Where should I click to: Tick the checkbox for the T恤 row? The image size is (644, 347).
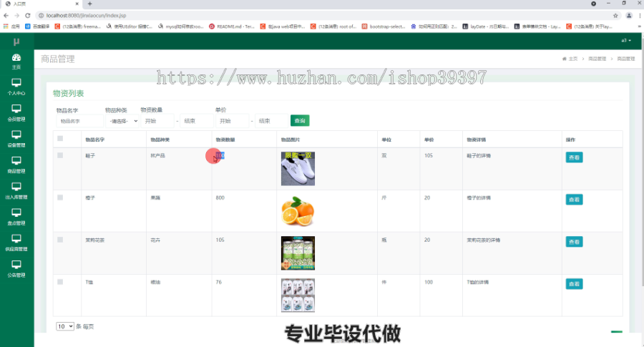coord(60,282)
